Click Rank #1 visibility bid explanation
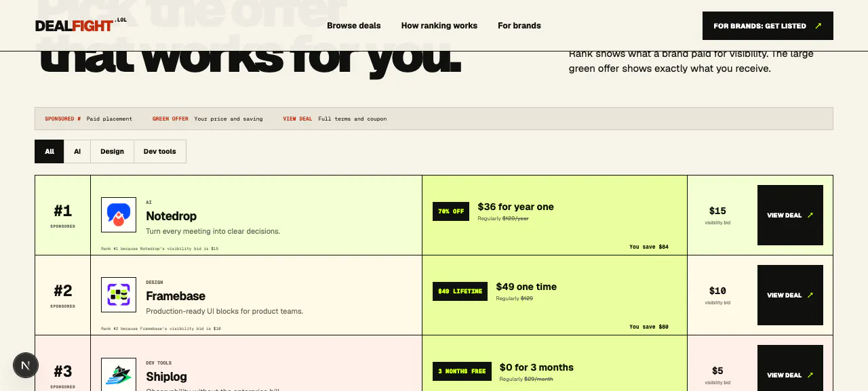The image size is (868, 391). [x=160, y=249]
